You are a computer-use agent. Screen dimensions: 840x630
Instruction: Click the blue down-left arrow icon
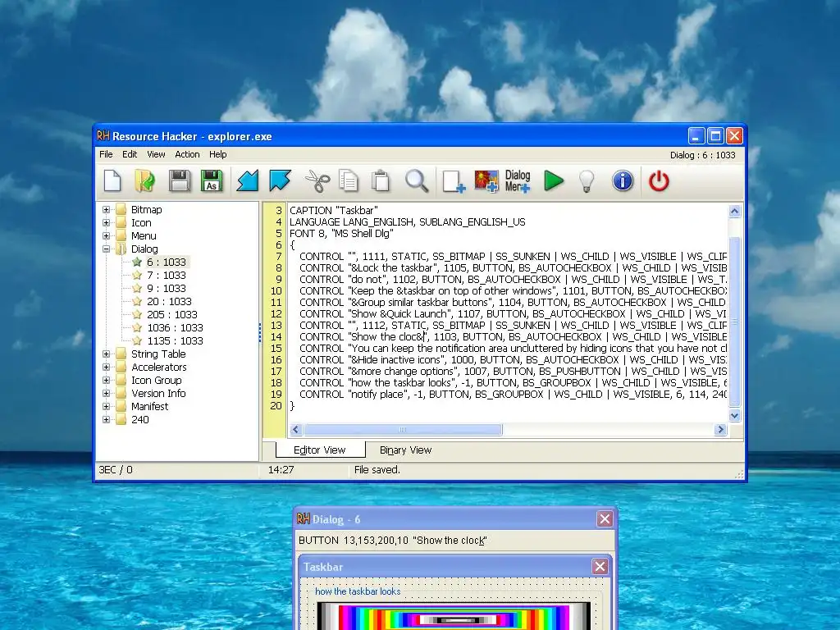pyautogui.click(x=248, y=180)
